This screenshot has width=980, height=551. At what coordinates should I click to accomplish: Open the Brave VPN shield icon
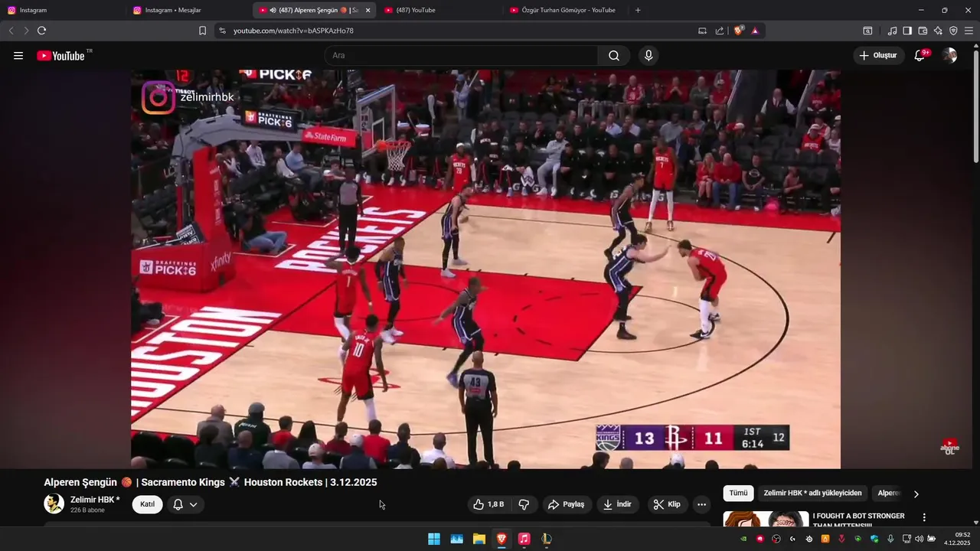pos(953,31)
